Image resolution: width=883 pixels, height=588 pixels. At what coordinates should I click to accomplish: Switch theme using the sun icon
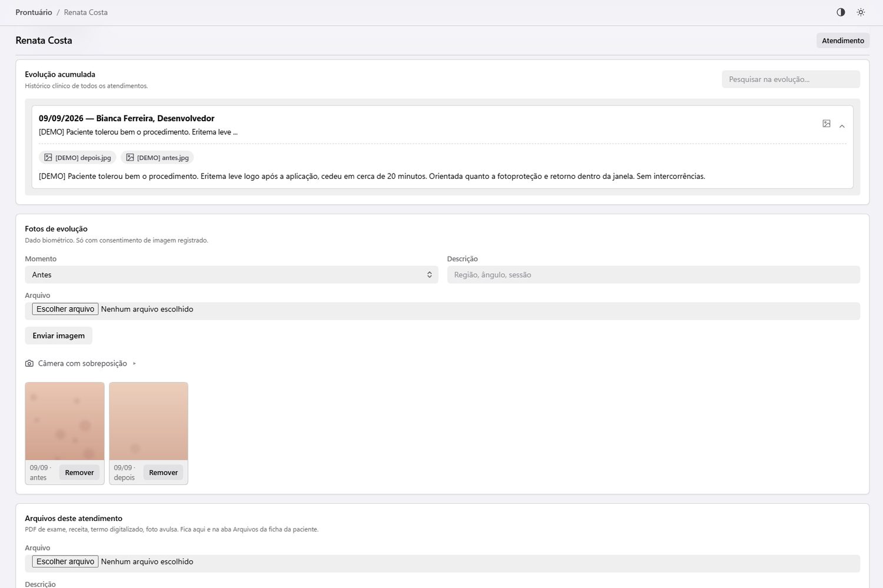(861, 12)
